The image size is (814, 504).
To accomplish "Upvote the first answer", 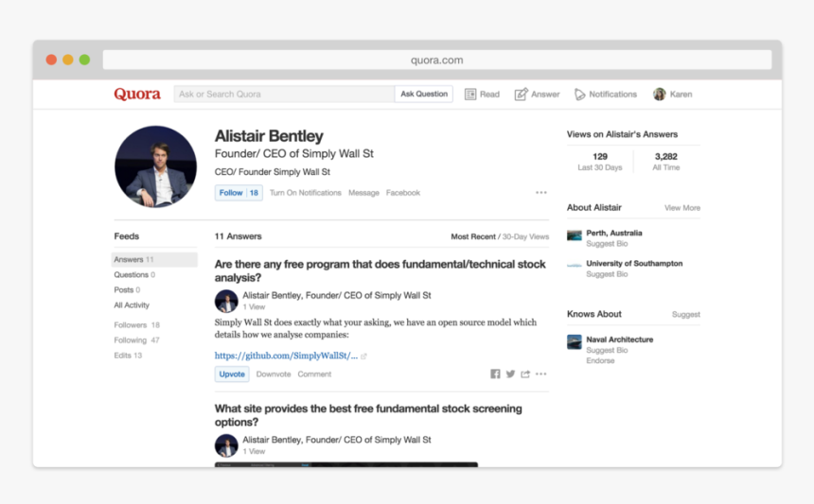I will pyautogui.click(x=232, y=374).
